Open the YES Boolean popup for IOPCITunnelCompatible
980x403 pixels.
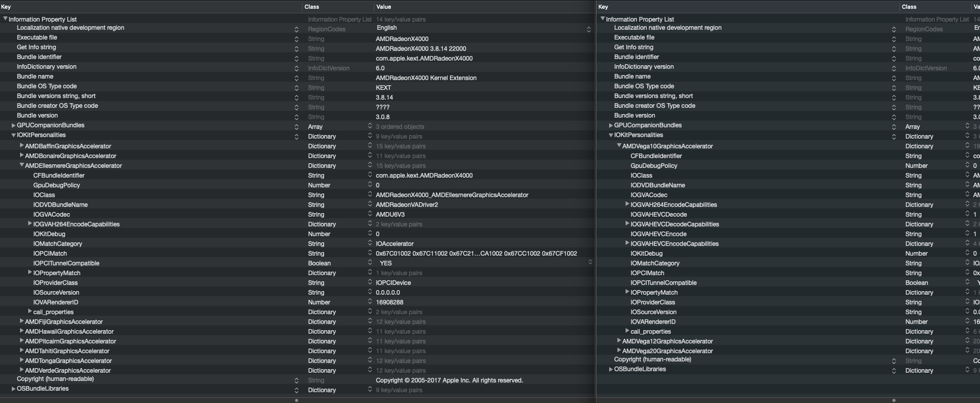(590, 262)
